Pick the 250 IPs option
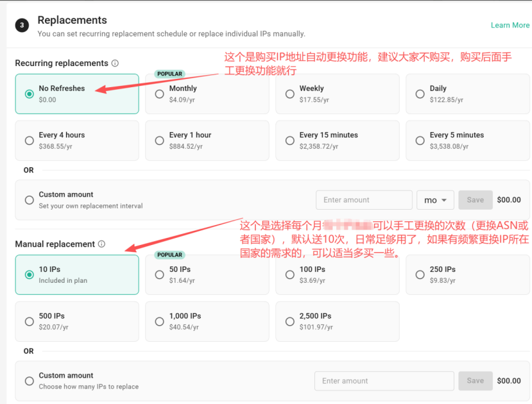The image size is (532, 404). click(468, 274)
